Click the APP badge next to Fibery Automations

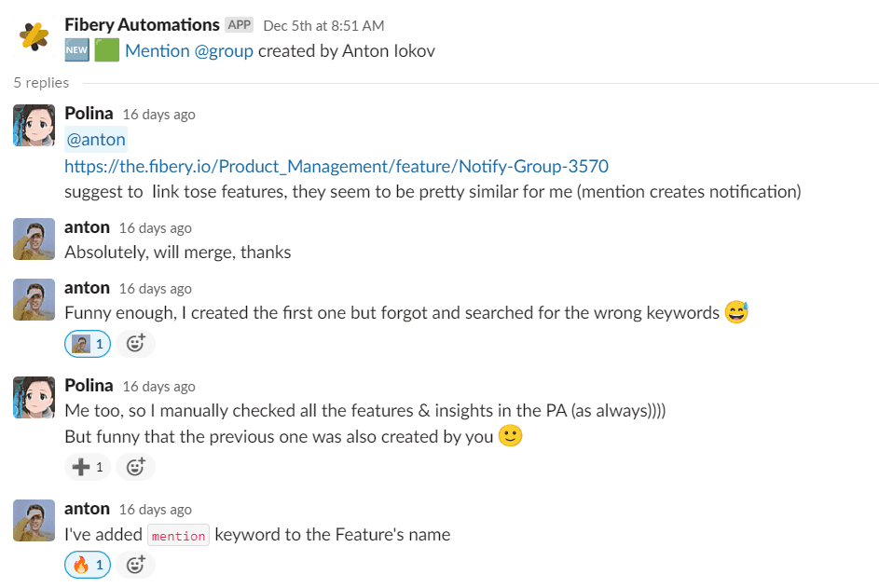(x=240, y=25)
